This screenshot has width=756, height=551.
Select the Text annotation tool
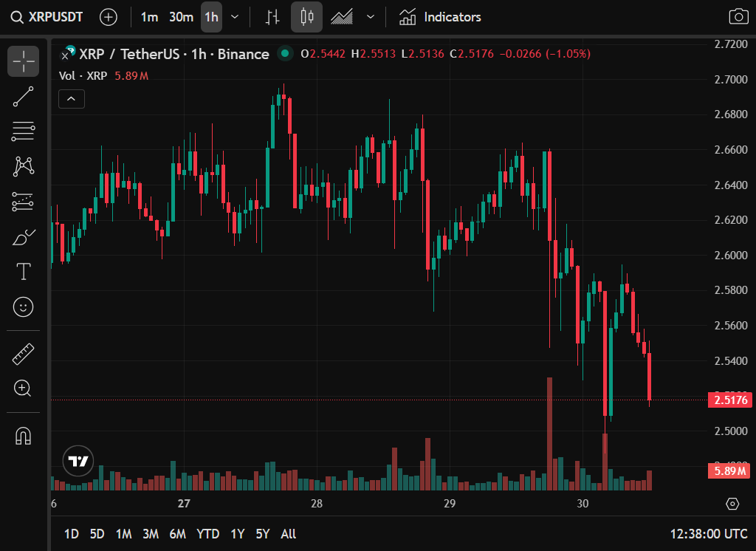click(x=23, y=272)
